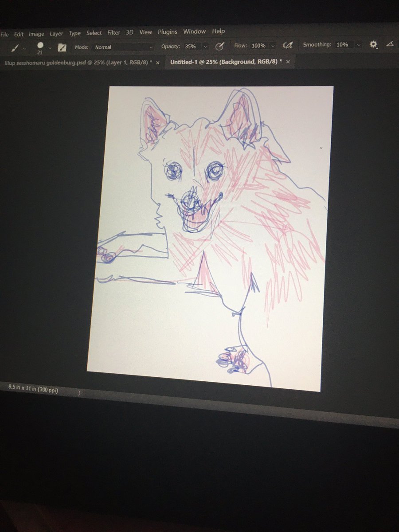This screenshot has width=399, height=532.
Task: Click the Flow 100% field
Action: click(258, 46)
